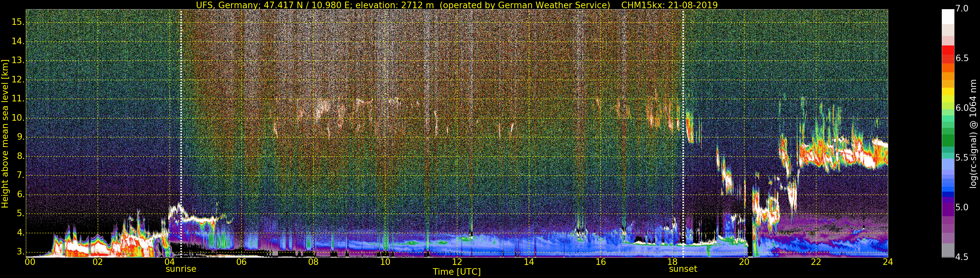Viewport: 980px width, 278px height.
Task: Click the "12" time axis tick label
Action: [x=457, y=262]
